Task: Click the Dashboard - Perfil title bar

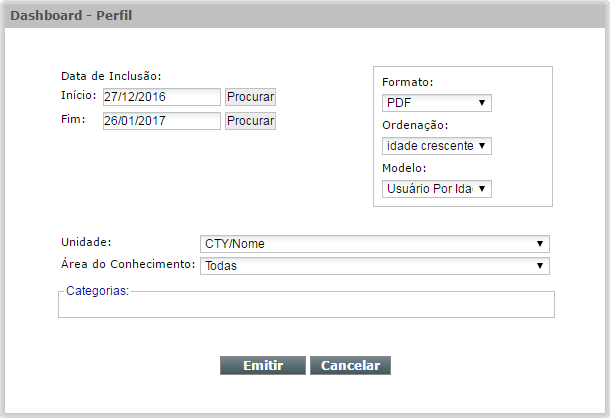Action: 305,16
